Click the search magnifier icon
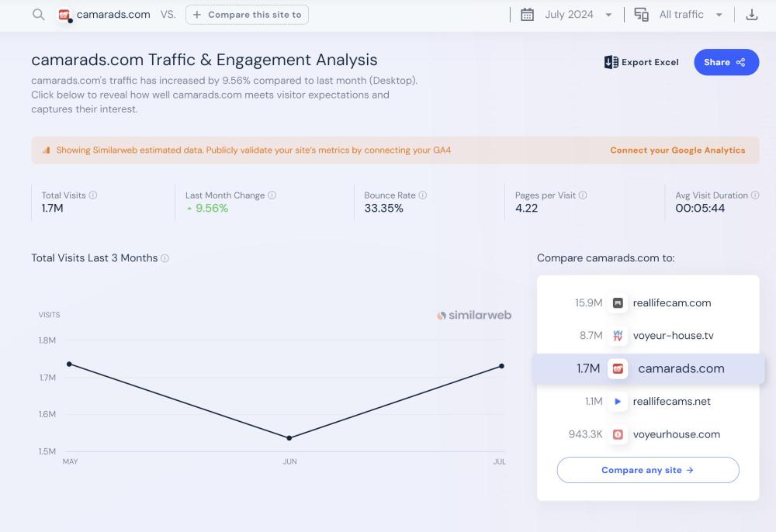 click(x=38, y=15)
